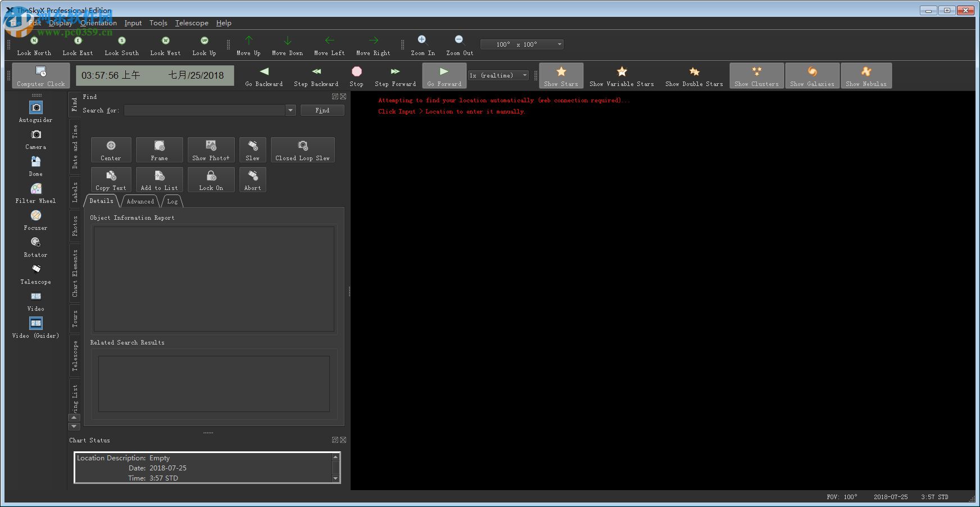This screenshot has height=507, width=980.
Task: Switch to the Advanced tab
Action: (x=140, y=201)
